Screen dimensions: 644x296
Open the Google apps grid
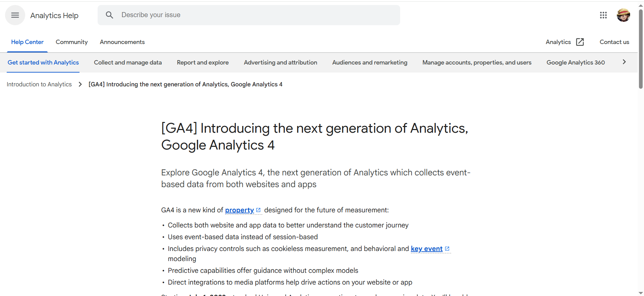[603, 15]
